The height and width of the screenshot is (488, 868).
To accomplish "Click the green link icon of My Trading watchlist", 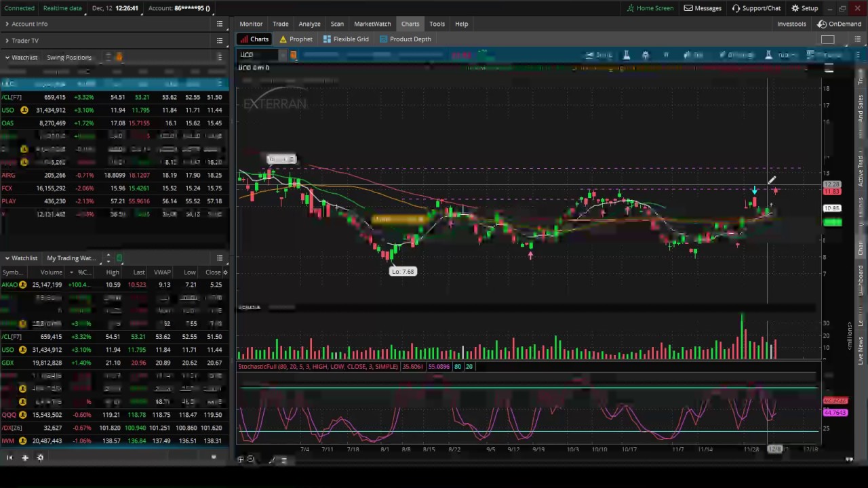I will click(x=119, y=258).
